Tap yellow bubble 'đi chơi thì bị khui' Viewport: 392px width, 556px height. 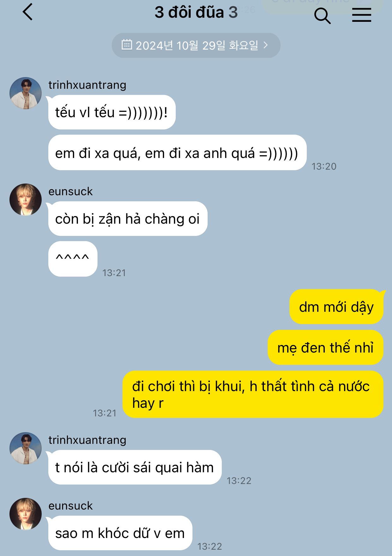click(253, 394)
